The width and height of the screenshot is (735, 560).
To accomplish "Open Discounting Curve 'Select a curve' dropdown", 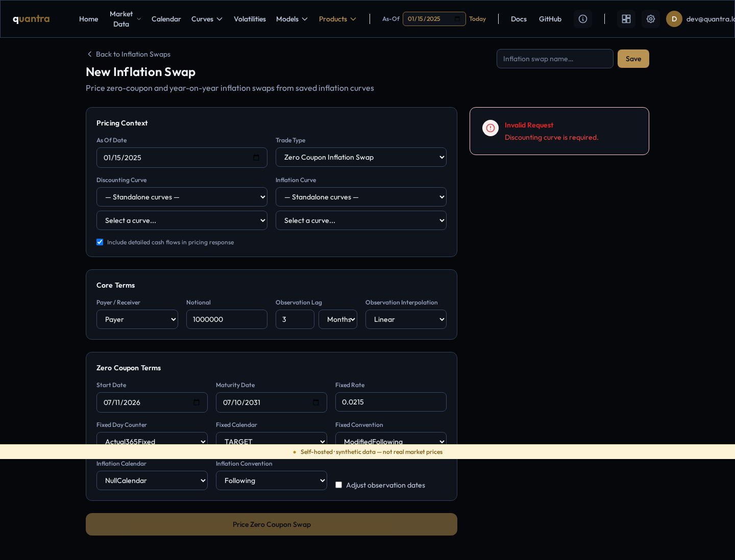I will pyautogui.click(x=182, y=220).
